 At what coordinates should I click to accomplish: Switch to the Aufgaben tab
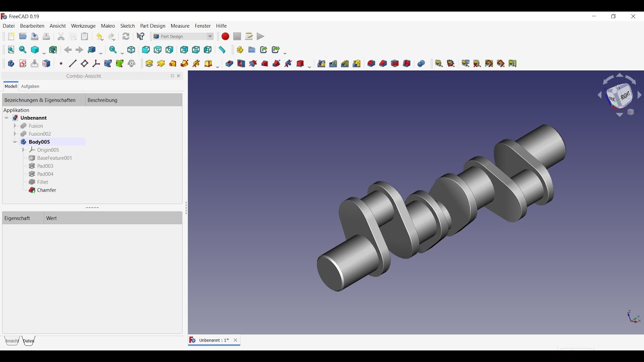tap(30, 86)
